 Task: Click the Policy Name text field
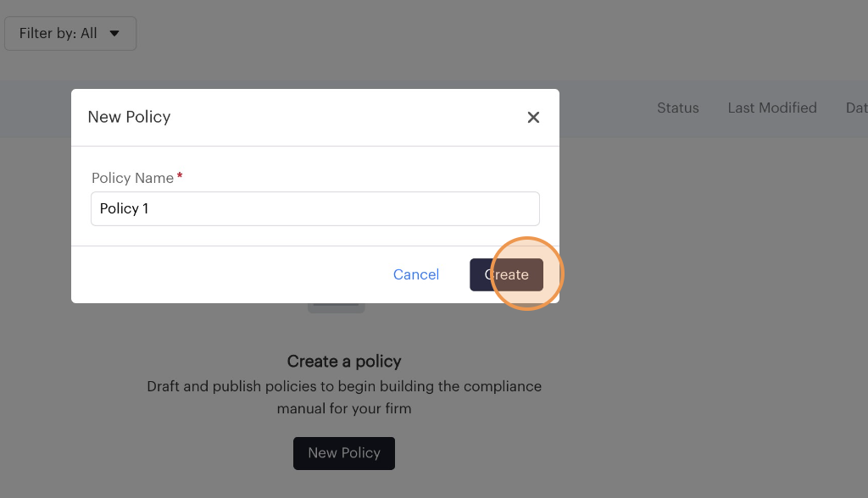314,208
